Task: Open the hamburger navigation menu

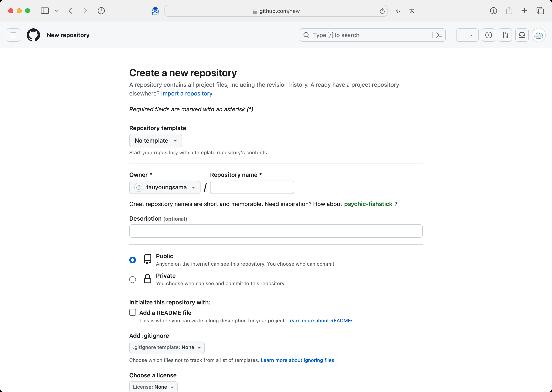Action: click(13, 35)
